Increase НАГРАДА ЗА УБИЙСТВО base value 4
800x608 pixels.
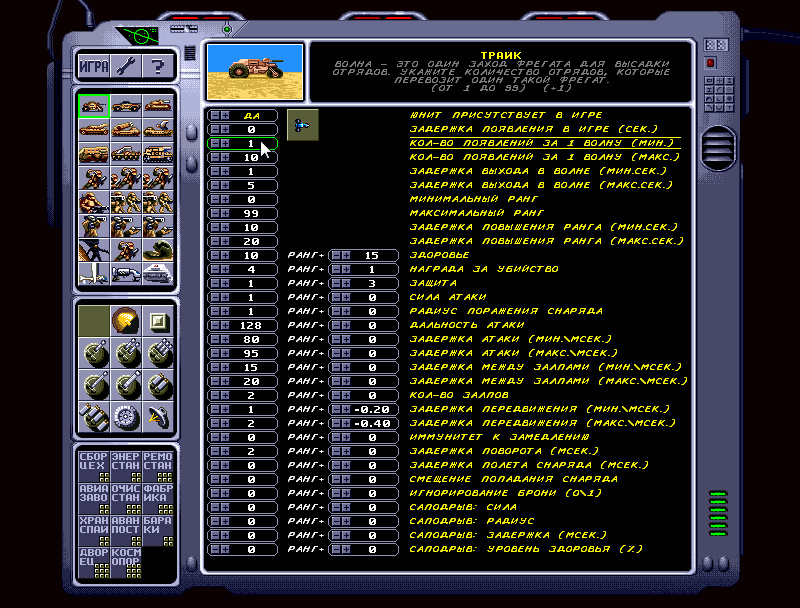[225, 269]
